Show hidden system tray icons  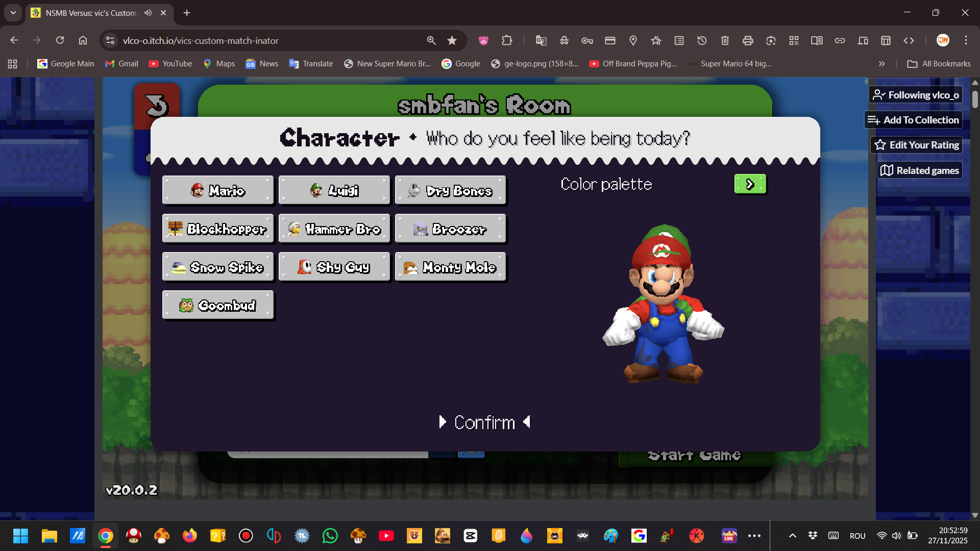792,536
